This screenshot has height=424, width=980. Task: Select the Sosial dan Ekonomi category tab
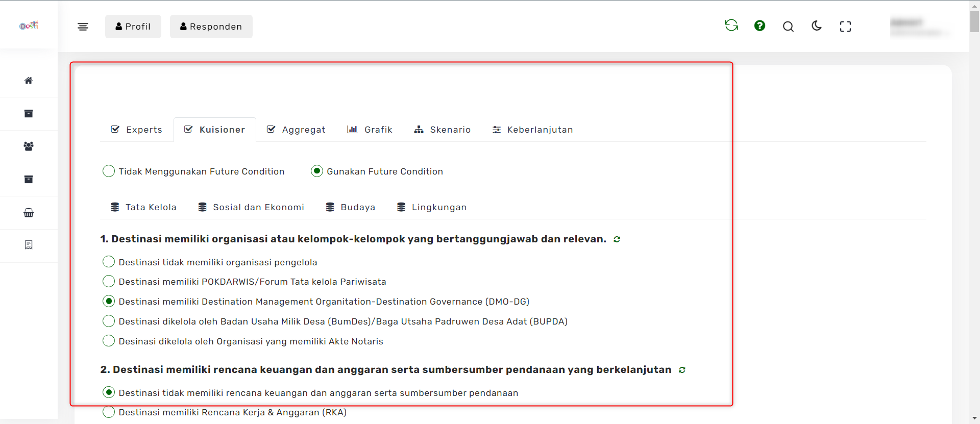(251, 207)
